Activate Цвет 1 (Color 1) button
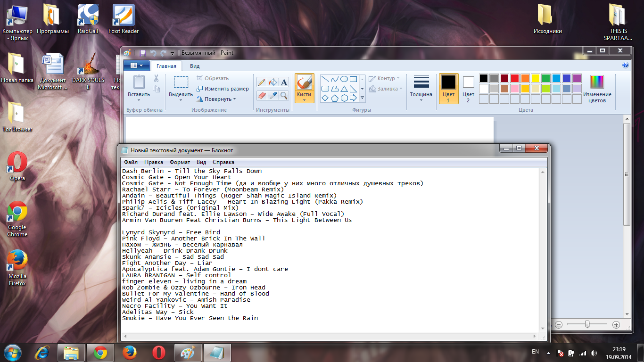The height and width of the screenshot is (363, 644). [x=448, y=89]
